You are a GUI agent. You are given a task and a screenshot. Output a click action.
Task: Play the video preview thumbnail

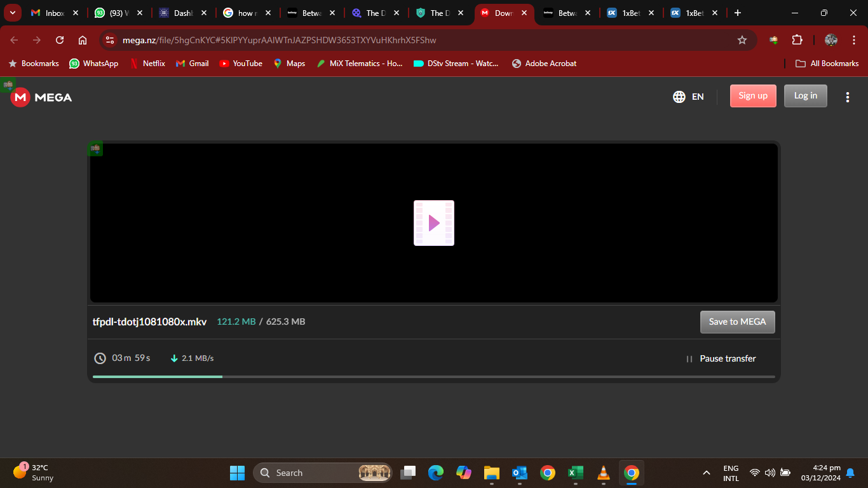[434, 223]
